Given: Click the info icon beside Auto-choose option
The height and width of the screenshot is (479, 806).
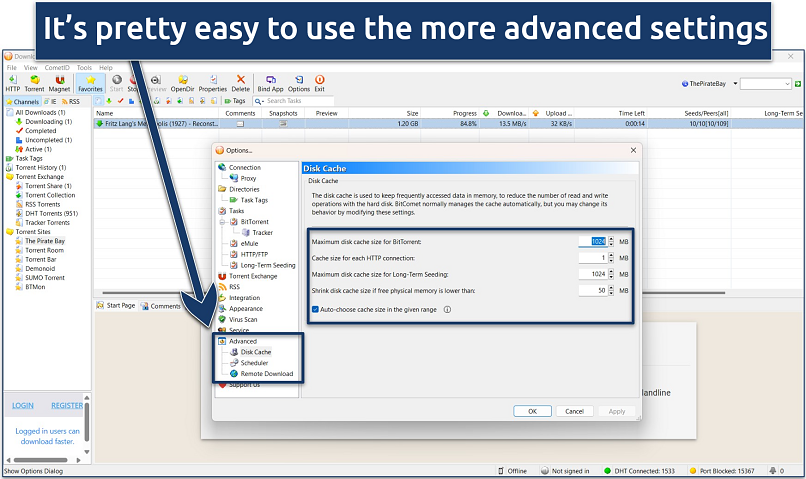Looking at the screenshot, I should point(447,309).
